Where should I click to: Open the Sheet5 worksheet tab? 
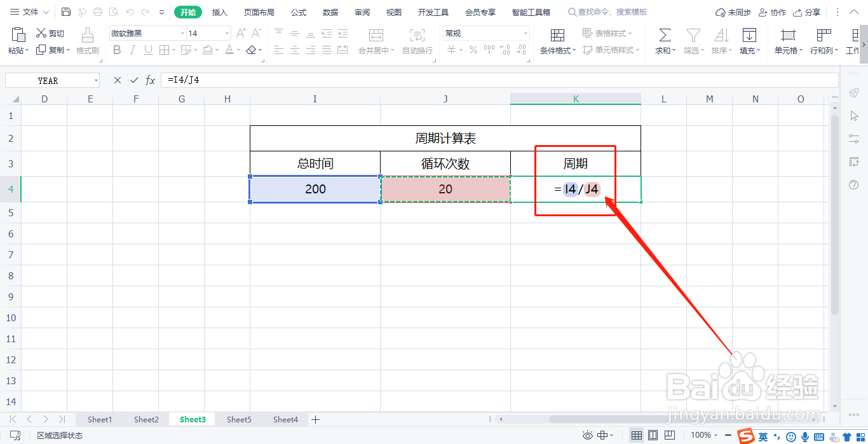point(239,419)
